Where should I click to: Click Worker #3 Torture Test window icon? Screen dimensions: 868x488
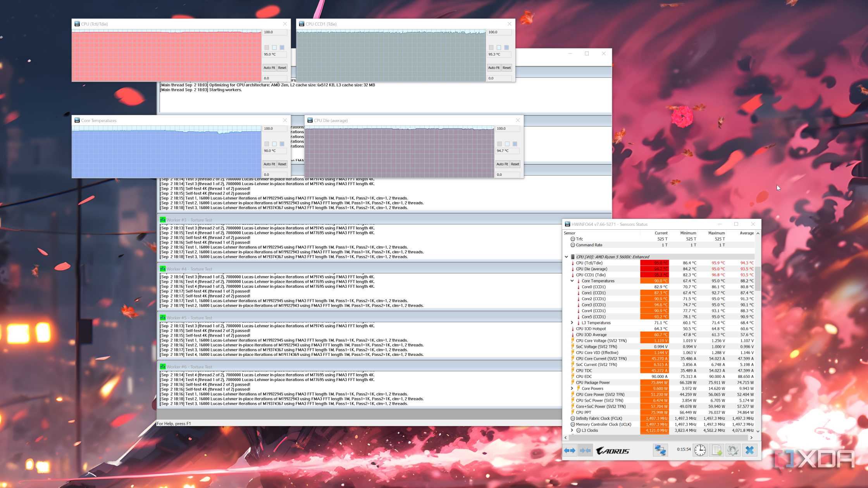pos(163,220)
